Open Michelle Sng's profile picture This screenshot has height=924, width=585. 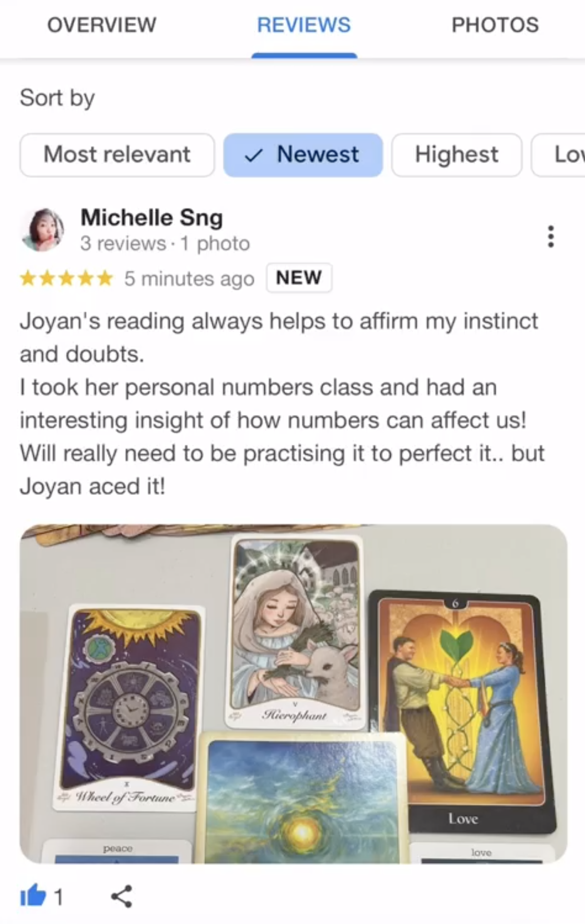point(42,230)
